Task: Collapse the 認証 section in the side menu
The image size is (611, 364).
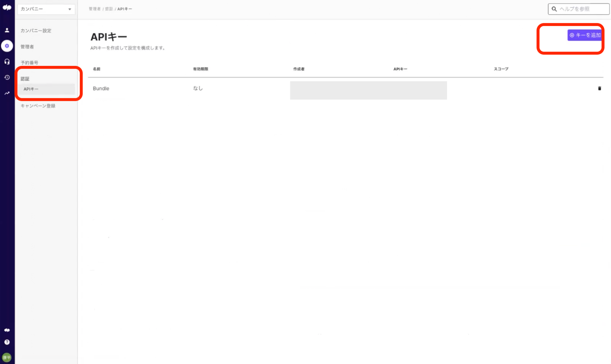Action: pyautogui.click(x=25, y=79)
